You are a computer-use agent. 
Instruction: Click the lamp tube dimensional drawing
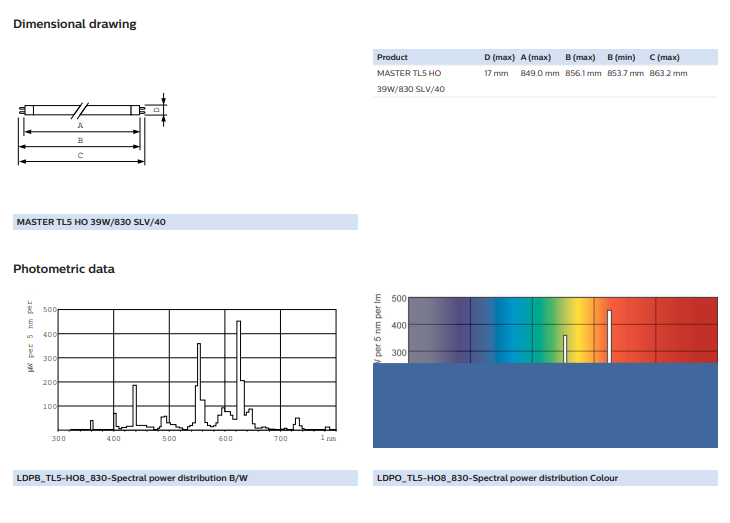tap(92, 129)
